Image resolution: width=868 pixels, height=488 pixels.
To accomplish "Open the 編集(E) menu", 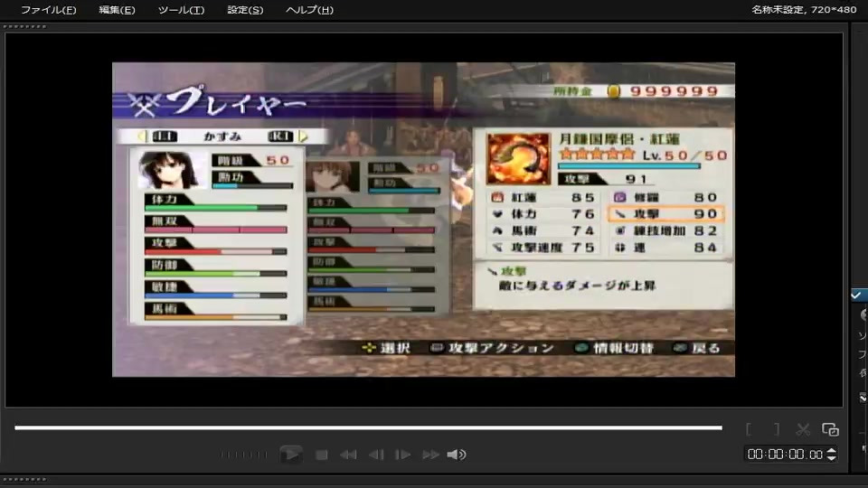I will (117, 10).
